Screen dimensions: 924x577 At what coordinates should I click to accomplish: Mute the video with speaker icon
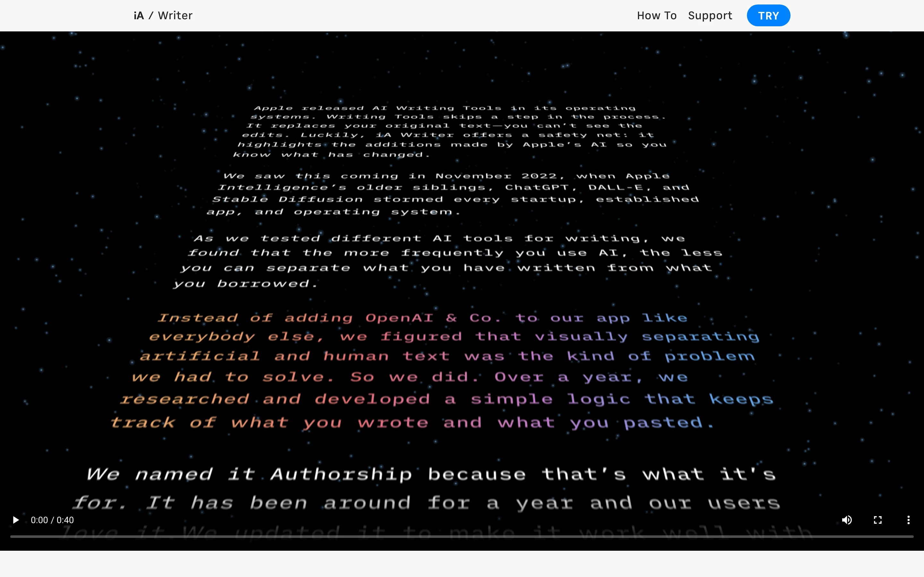click(847, 520)
